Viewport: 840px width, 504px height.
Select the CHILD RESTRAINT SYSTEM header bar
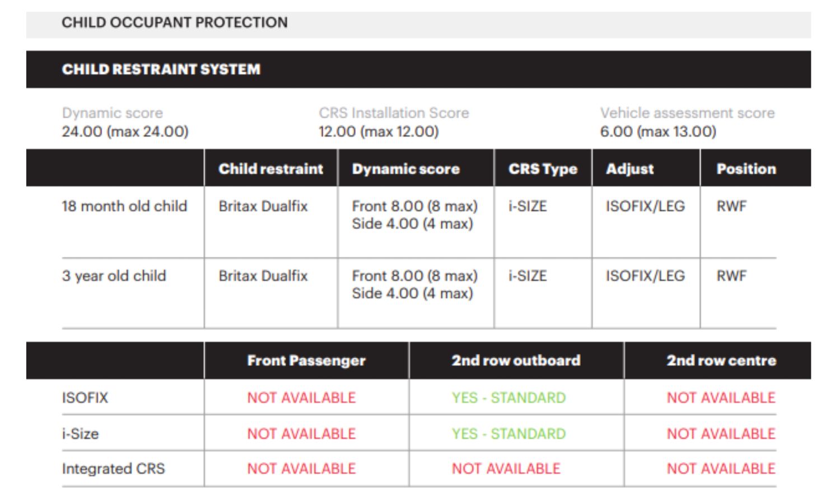click(x=418, y=69)
